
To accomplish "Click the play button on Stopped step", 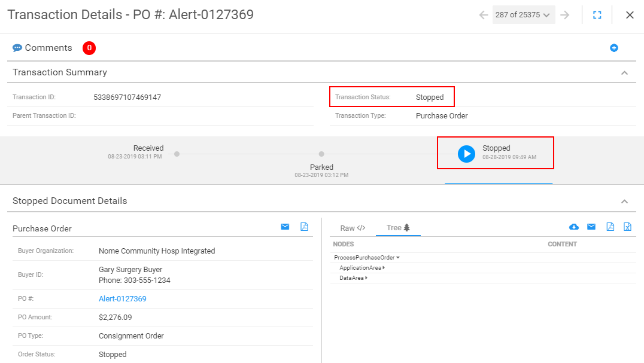I will pos(466,154).
